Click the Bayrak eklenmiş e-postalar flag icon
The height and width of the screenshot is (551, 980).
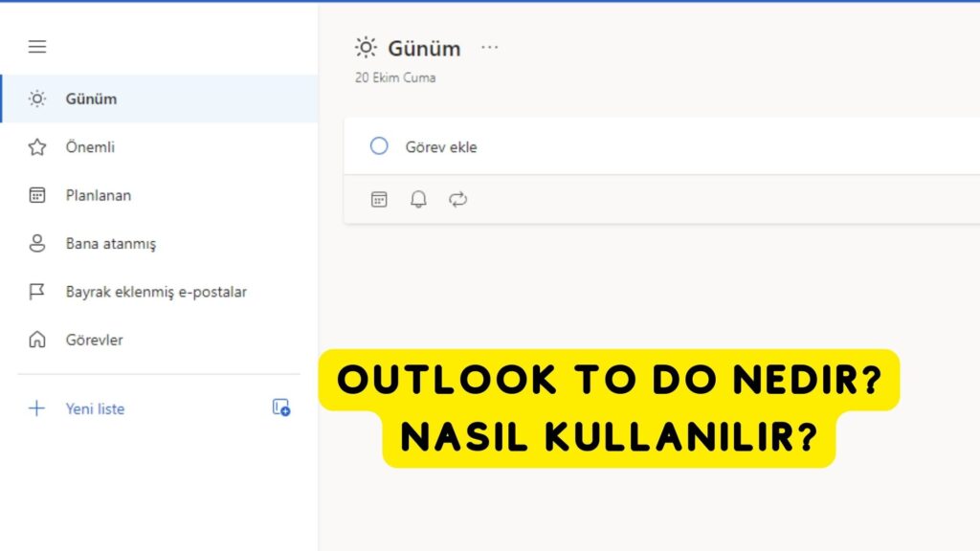point(36,291)
